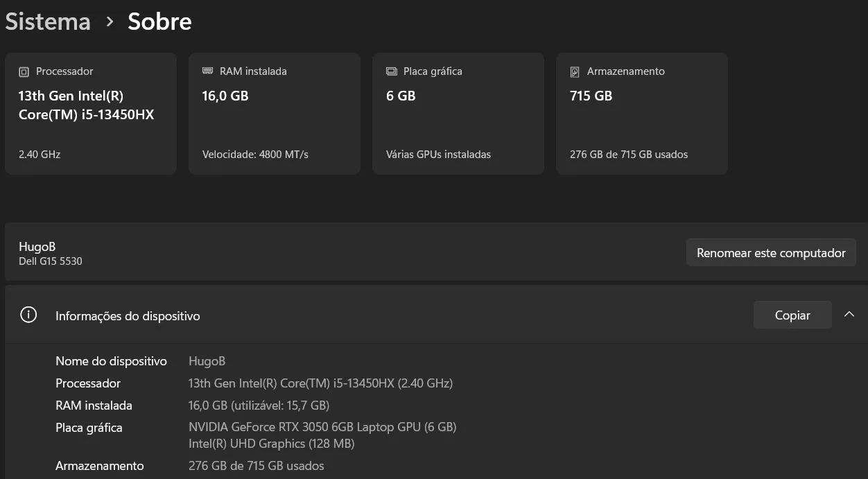Click '276 GB de 715 GB usados' card text
The height and width of the screenshot is (479, 868).
629,155
